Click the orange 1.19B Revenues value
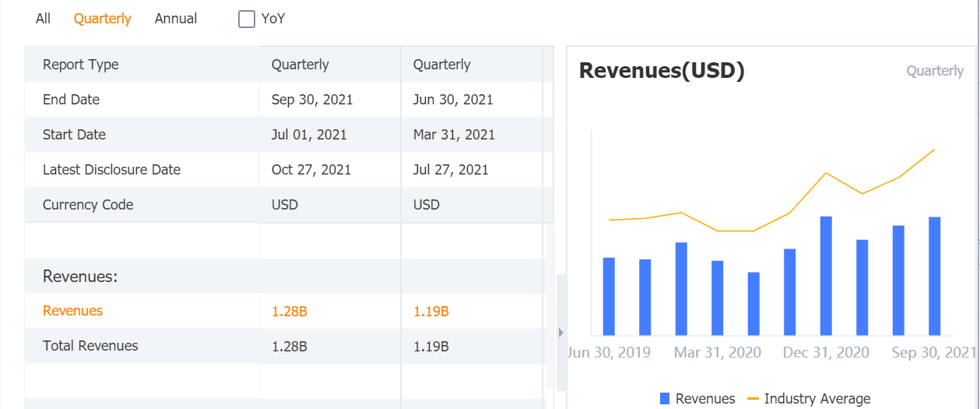Screen dimensions: 980x409 pos(431,312)
